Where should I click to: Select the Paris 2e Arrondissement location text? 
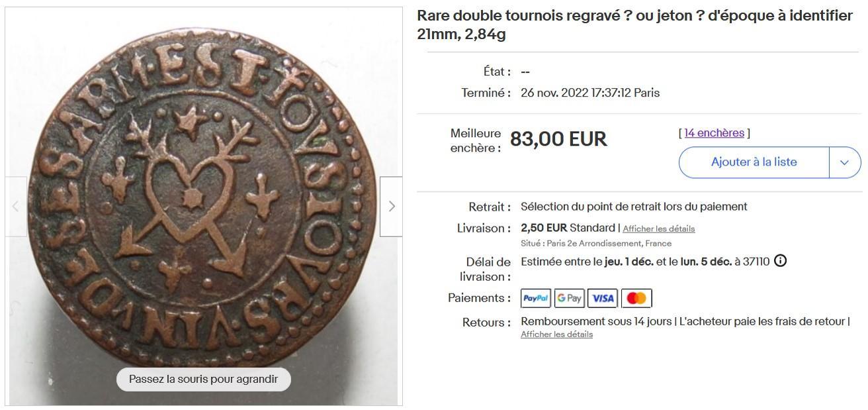[596, 243]
